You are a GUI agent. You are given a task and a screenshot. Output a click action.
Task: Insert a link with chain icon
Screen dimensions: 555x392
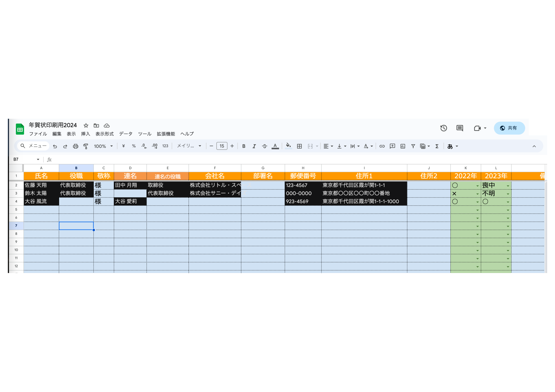click(x=382, y=146)
